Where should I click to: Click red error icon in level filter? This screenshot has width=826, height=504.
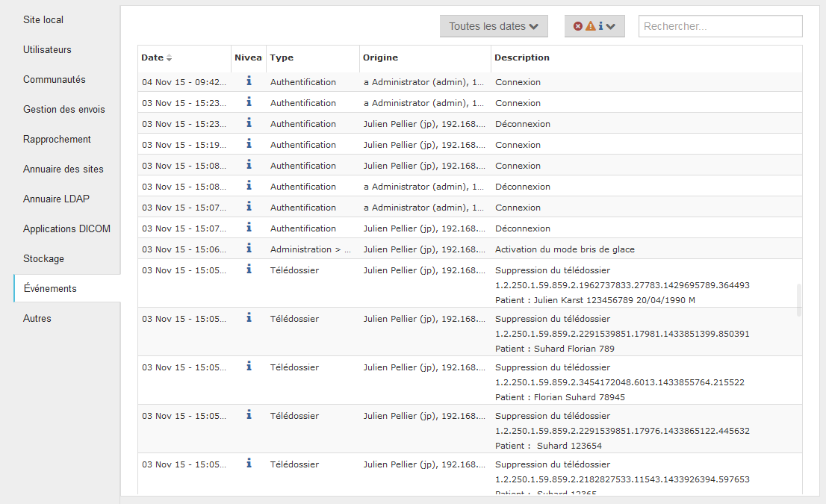coord(578,26)
